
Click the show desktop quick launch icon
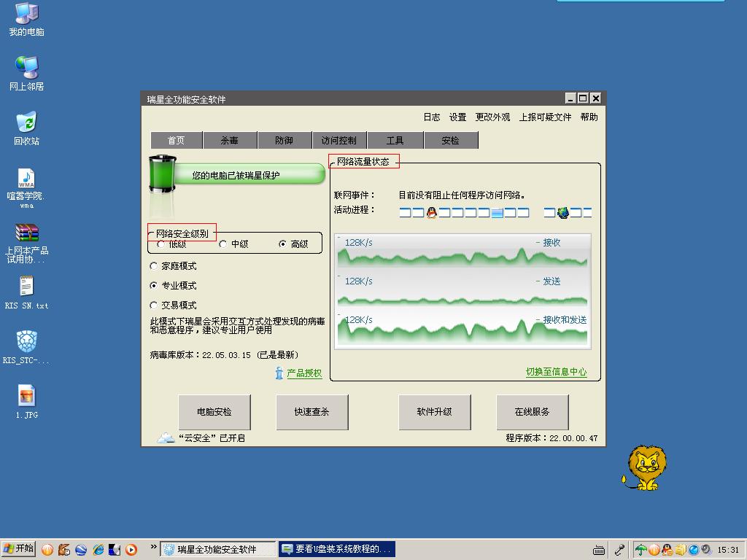(x=115, y=550)
